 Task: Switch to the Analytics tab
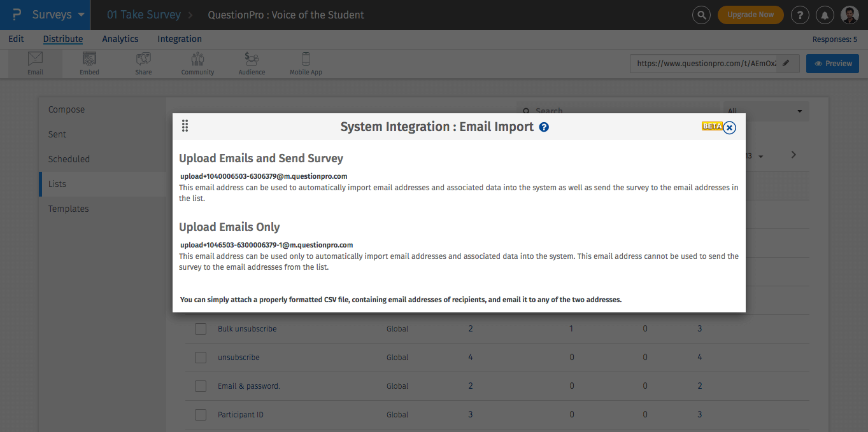[120, 39]
